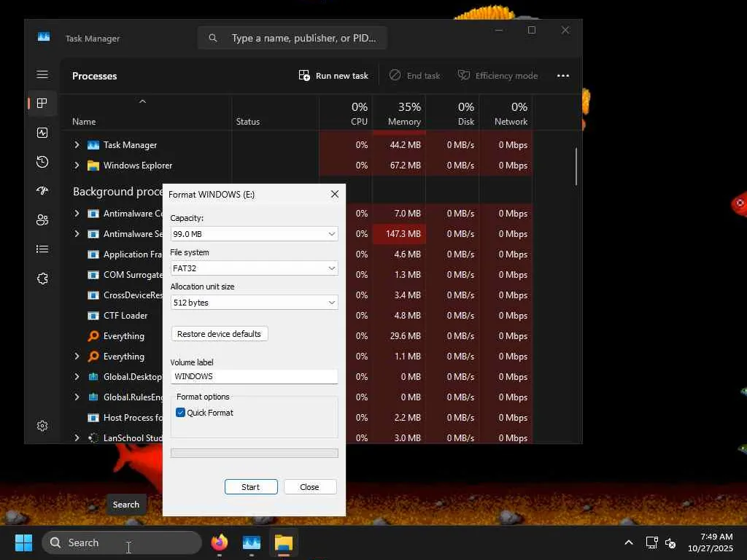The image size is (747, 560).
Task: Open Task Manager settings gear icon
Action: point(42,426)
